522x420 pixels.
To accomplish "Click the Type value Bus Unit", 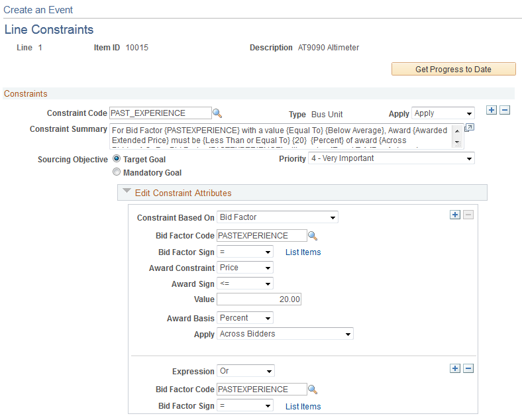I will tap(327, 115).
